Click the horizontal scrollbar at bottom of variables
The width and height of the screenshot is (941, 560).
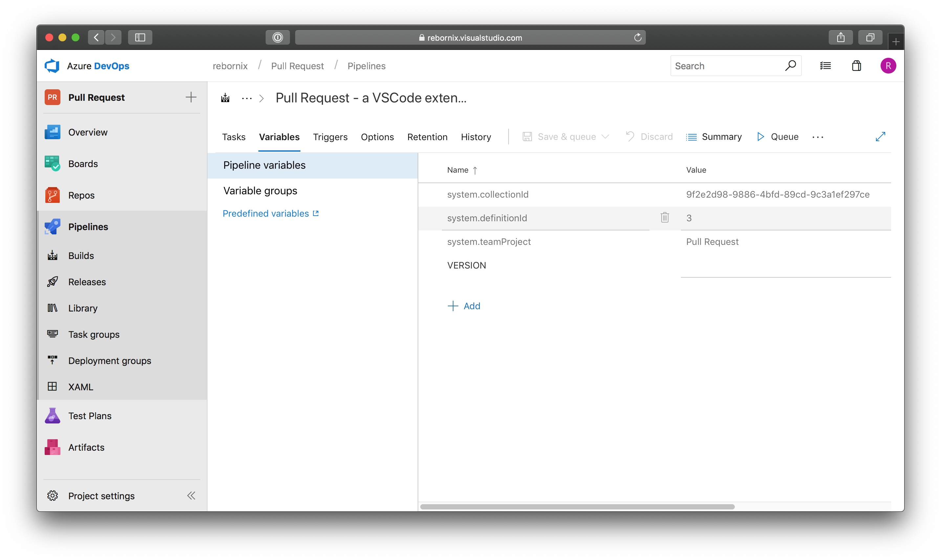pyautogui.click(x=578, y=506)
